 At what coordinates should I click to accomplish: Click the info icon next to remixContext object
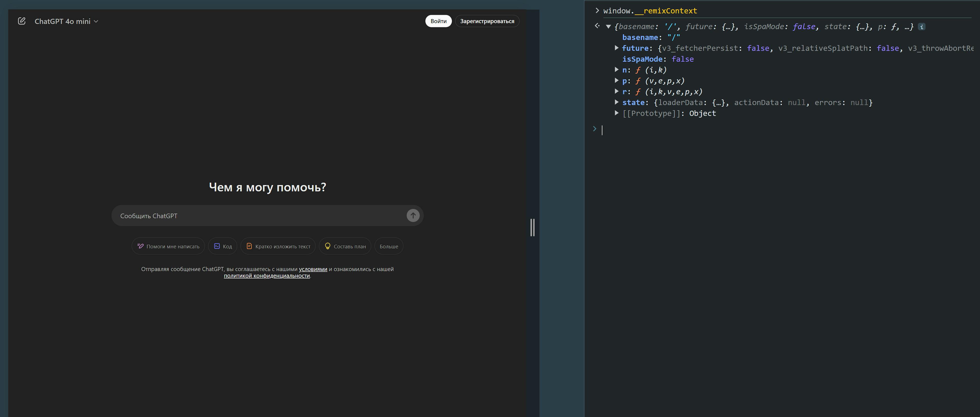tap(921, 26)
